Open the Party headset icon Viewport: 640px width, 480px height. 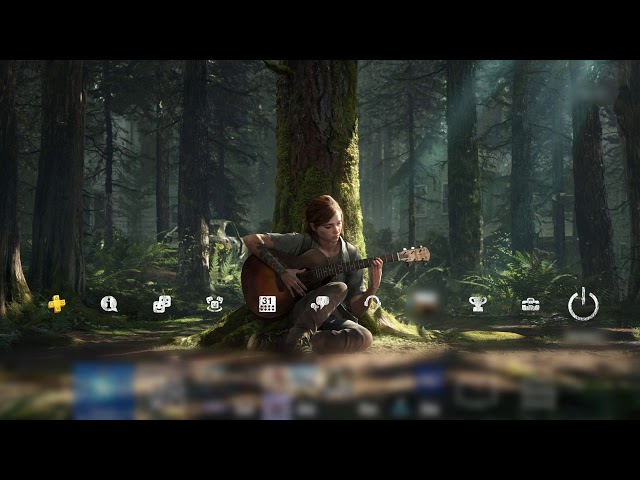(x=373, y=304)
